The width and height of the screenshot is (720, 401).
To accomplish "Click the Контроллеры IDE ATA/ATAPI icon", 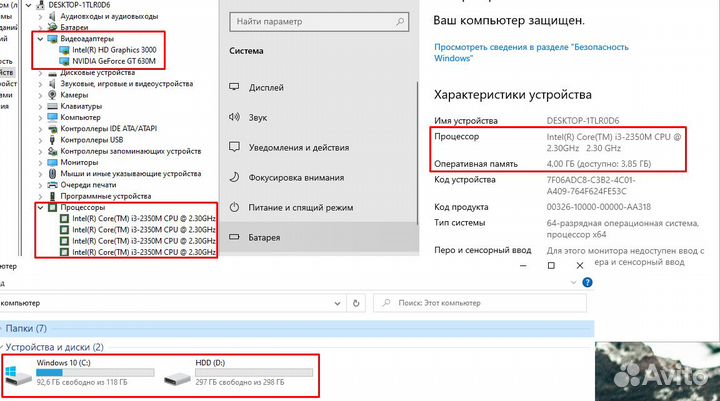I will 52,129.
